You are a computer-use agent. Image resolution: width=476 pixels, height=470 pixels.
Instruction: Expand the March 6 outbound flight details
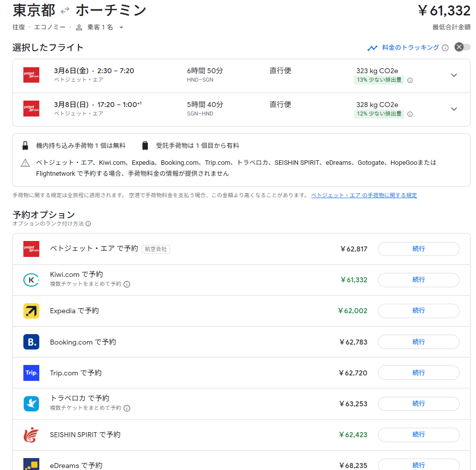(x=454, y=75)
